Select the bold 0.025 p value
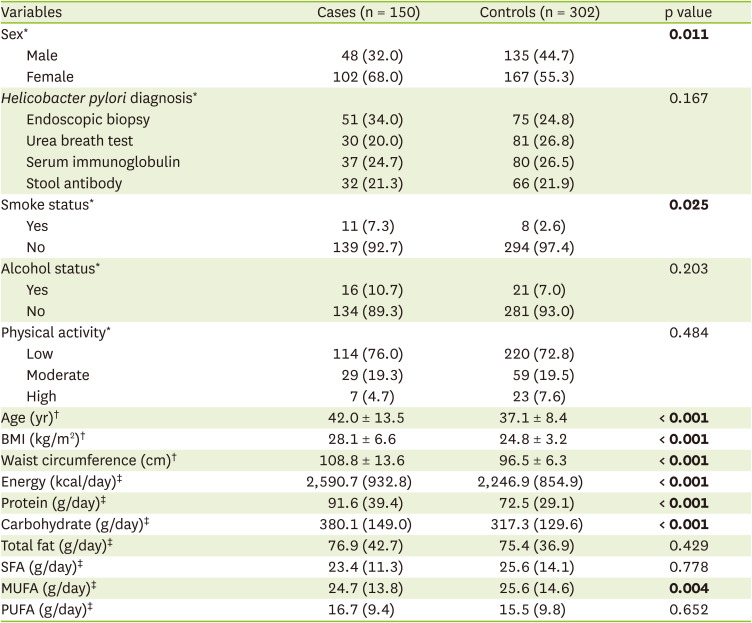The height and width of the screenshot is (623, 752). pos(688,205)
